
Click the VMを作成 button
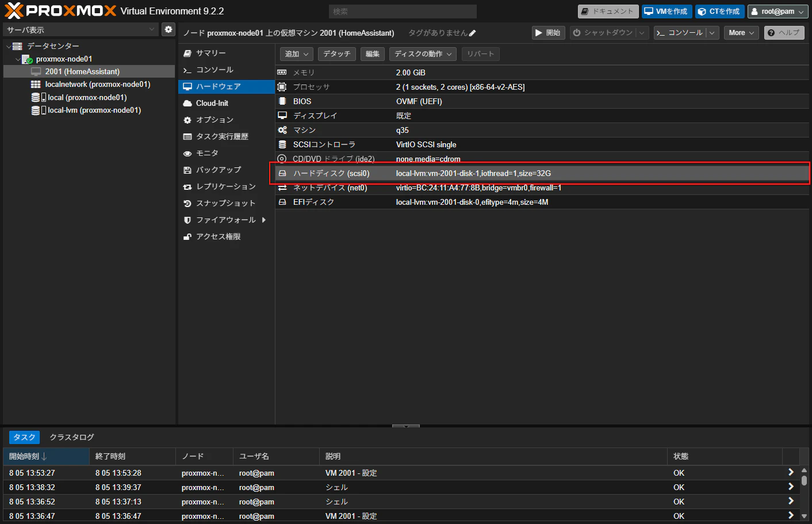pyautogui.click(x=666, y=12)
